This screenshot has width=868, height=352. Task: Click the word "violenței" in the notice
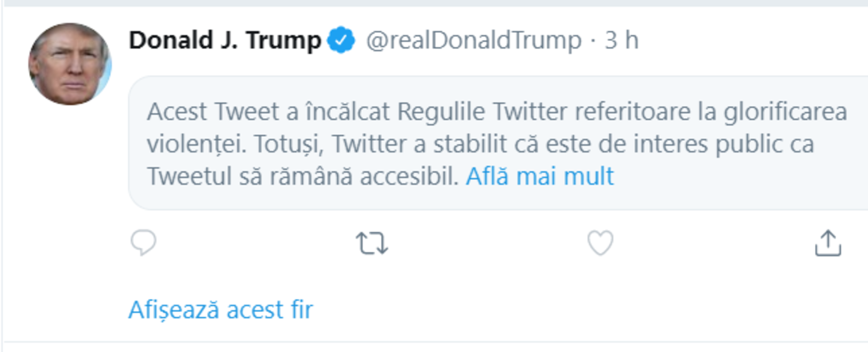(x=194, y=144)
